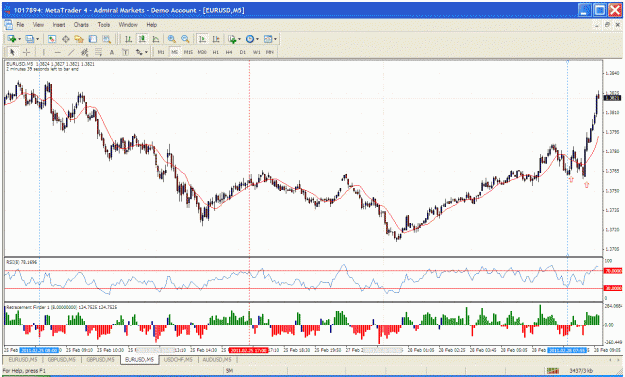
Task: Select the Fibonacci Retracement tool
Action: tap(98, 52)
